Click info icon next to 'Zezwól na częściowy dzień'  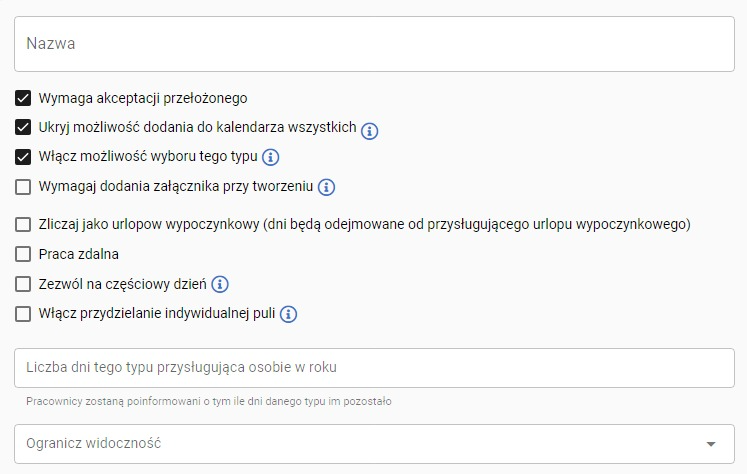[220, 284]
